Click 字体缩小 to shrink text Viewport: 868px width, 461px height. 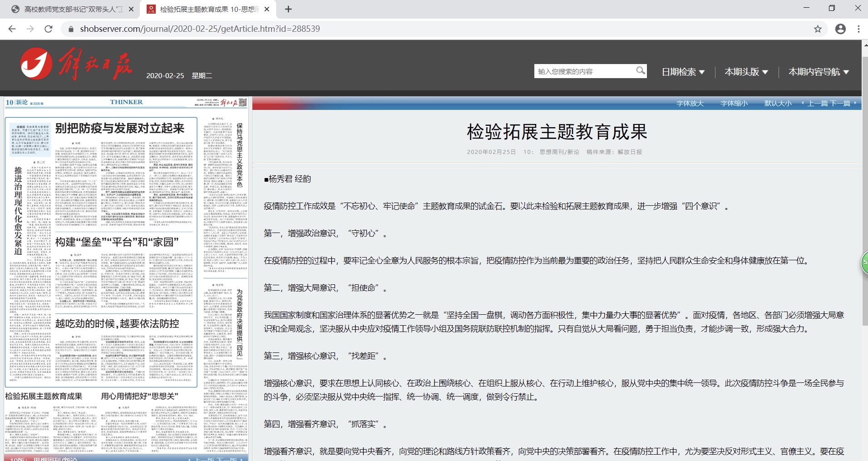click(734, 104)
